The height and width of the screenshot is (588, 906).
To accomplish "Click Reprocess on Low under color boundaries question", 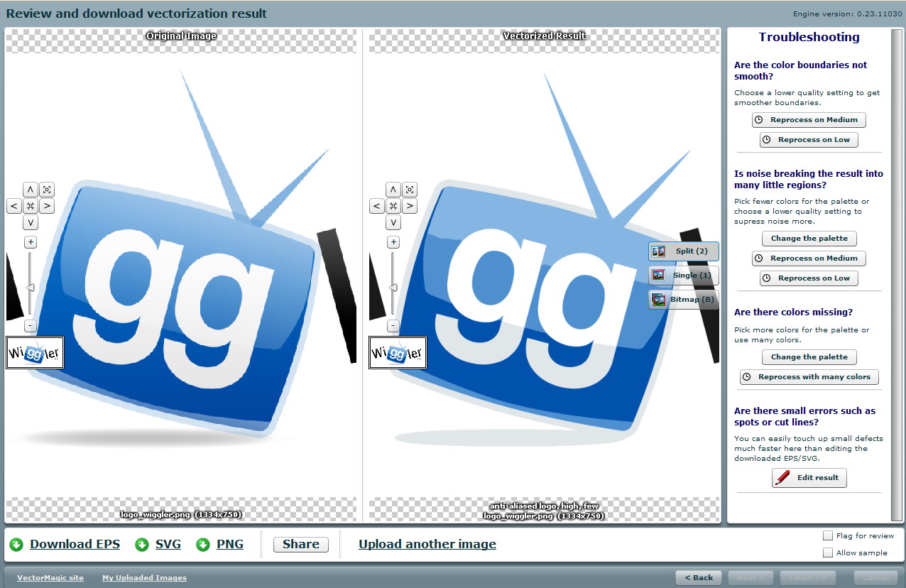I will (x=809, y=140).
